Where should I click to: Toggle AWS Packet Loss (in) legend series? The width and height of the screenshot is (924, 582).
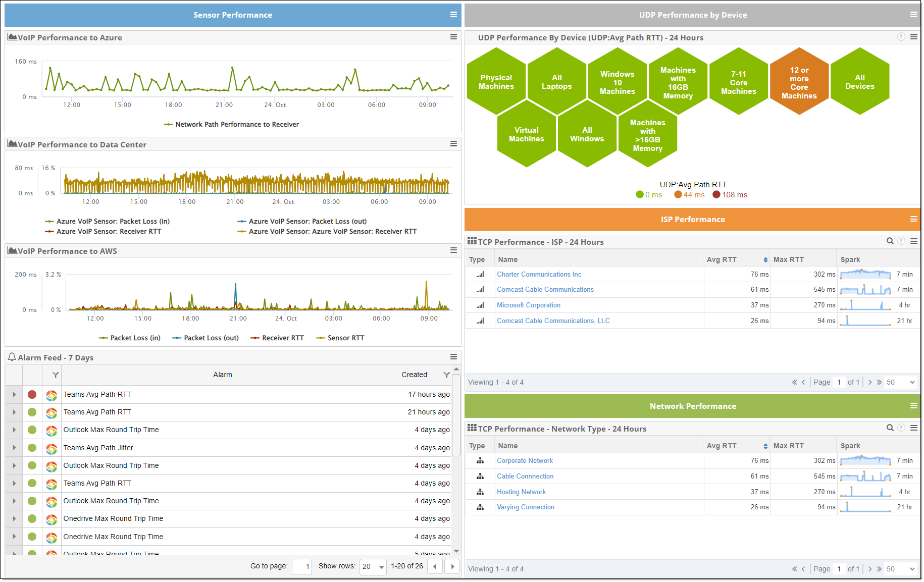(x=130, y=338)
